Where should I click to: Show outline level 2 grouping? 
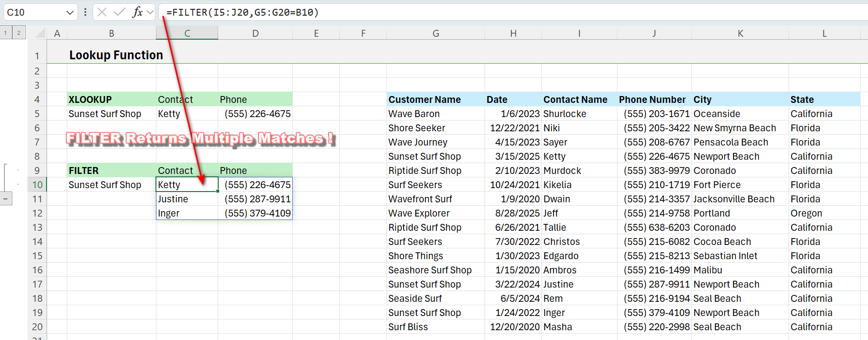19,33
